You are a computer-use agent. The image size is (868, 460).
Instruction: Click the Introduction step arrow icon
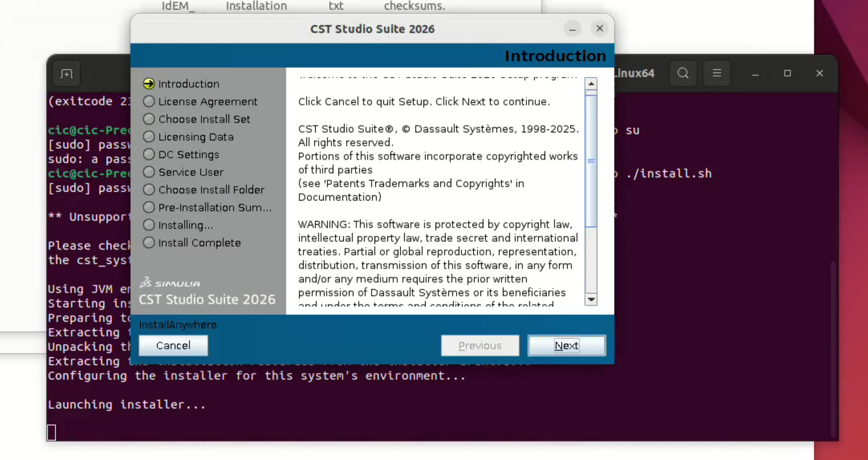point(149,84)
